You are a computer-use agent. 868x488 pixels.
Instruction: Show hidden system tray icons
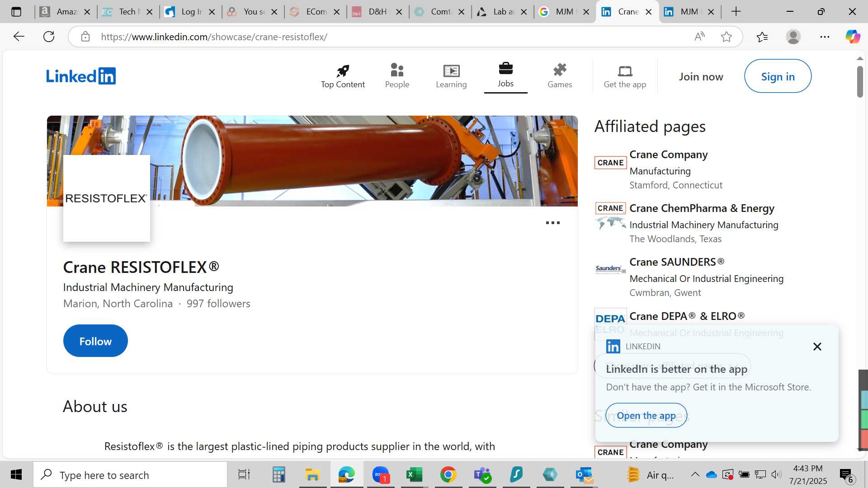695,474
